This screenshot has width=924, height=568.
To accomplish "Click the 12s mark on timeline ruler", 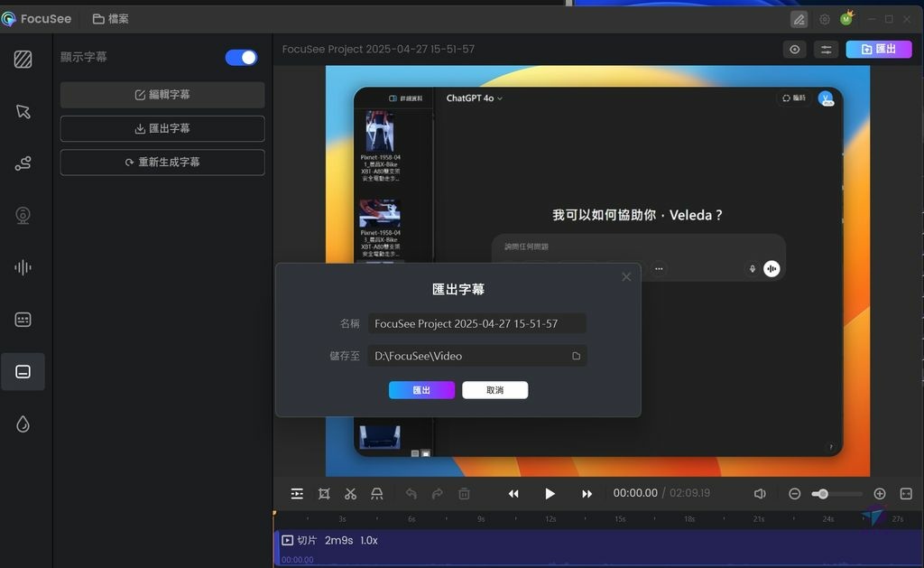I will 550,519.
